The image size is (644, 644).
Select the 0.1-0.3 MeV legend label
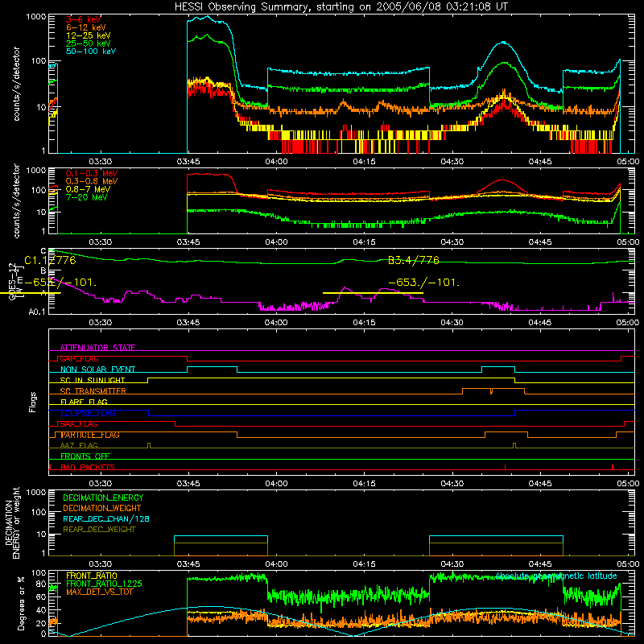[92, 173]
